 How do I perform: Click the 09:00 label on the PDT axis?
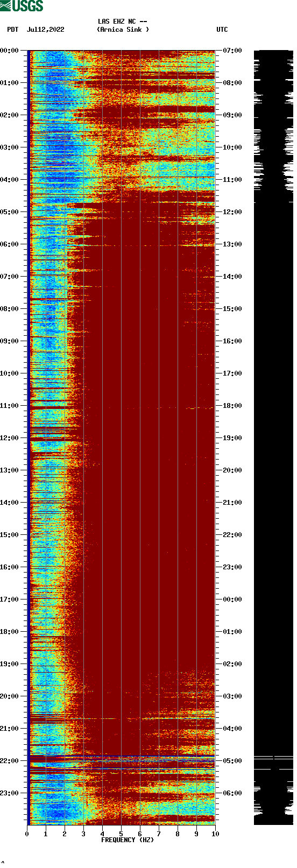pyautogui.click(x=10, y=341)
